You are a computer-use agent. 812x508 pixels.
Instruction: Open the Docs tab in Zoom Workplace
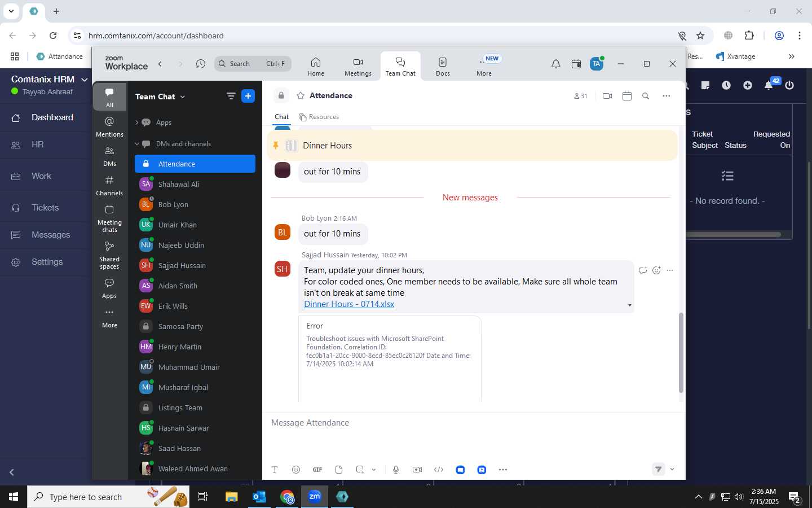click(x=443, y=67)
